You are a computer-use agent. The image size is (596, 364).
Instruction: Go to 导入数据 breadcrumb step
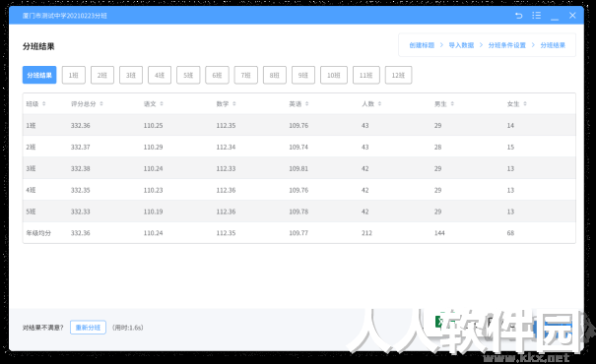pos(461,45)
